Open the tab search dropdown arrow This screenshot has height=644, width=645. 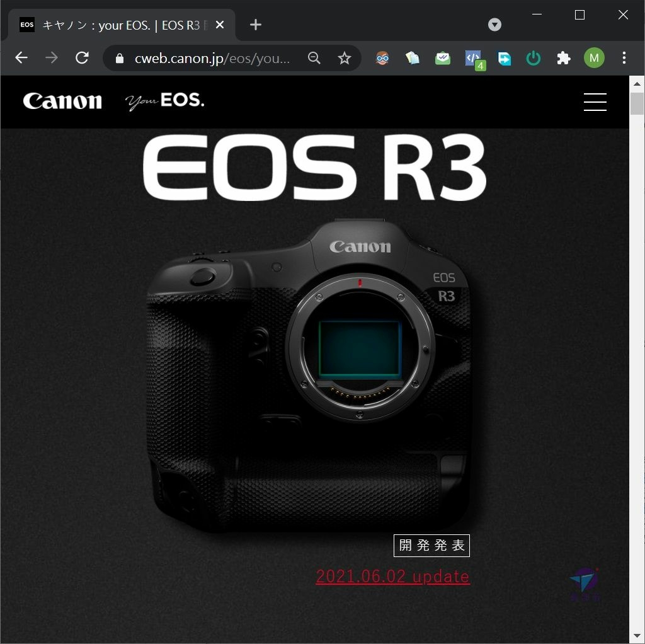point(494,25)
